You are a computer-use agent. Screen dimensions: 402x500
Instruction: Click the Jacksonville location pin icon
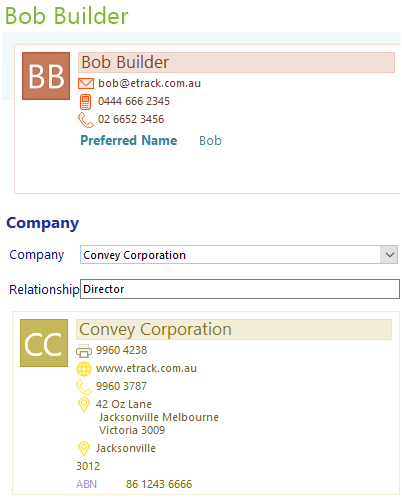click(84, 449)
